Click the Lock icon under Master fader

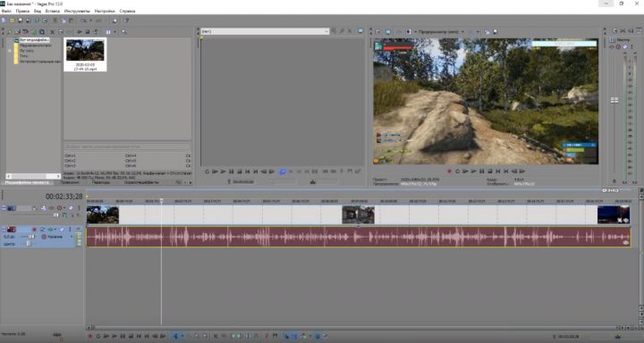(614, 181)
